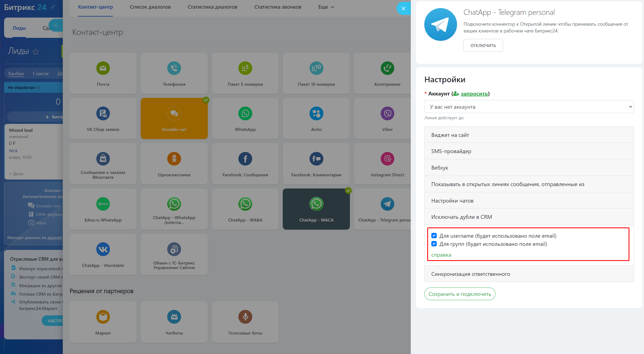This screenshot has width=644, height=354.
Task: Switch to Статистика звонков tab
Action: pos(278,7)
